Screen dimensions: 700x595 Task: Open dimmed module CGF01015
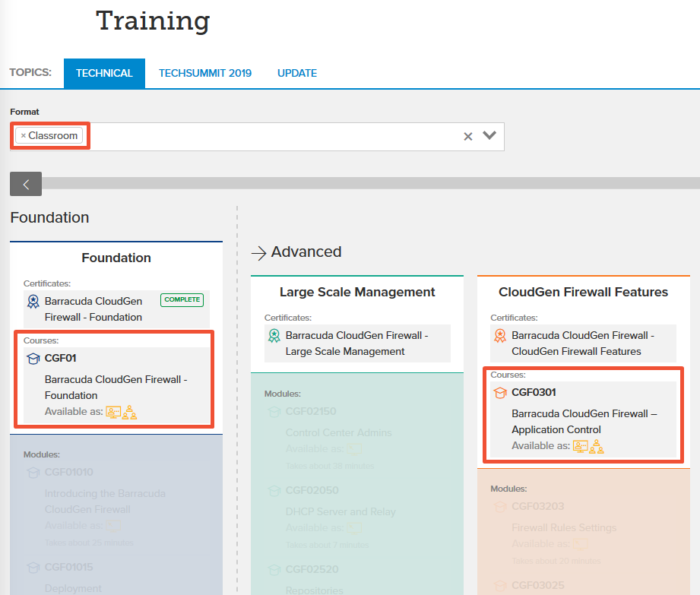pyautogui.click(x=68, y=568)
